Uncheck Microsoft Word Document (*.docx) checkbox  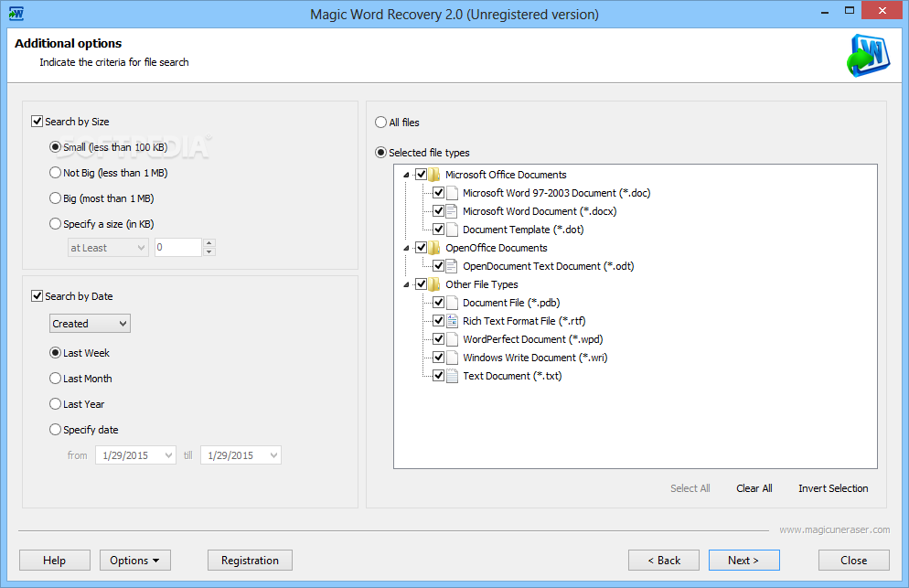pos(439,211)
